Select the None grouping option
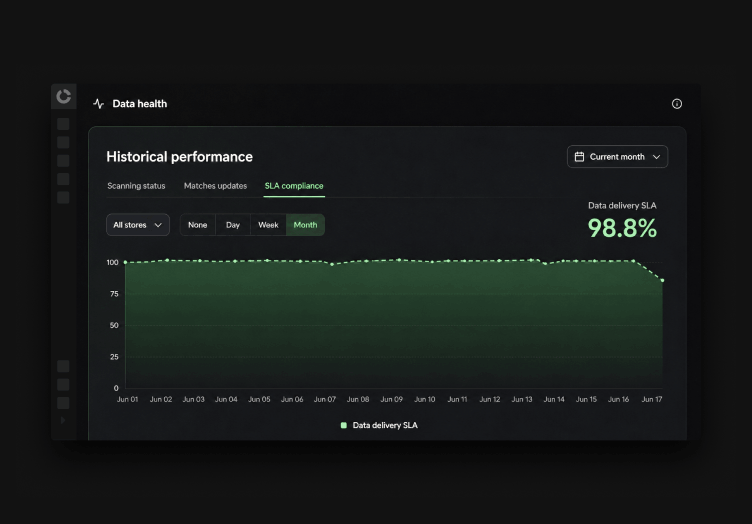The image size is (752, 524). 198,225
